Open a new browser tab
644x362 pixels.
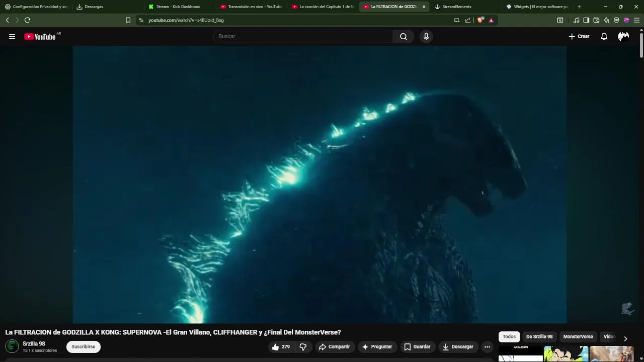pos(579,7)
